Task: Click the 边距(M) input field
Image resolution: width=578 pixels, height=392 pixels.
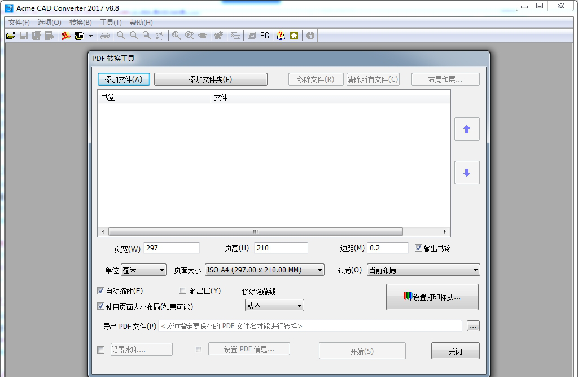Action: (x=388, y=248)
